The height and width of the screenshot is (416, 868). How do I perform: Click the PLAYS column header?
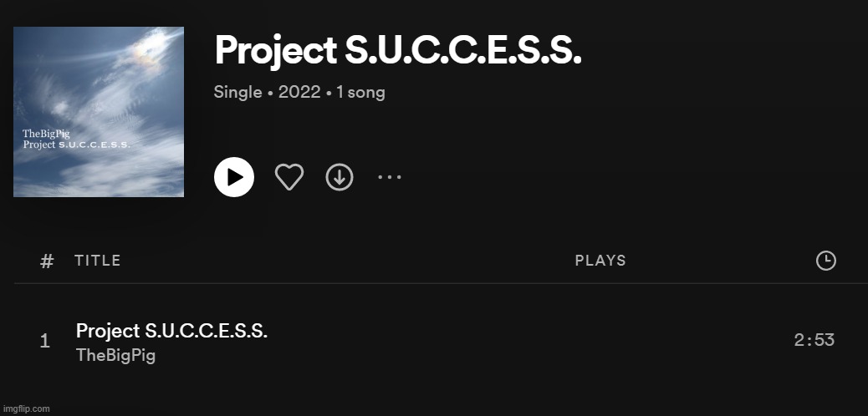click(600, 261)
